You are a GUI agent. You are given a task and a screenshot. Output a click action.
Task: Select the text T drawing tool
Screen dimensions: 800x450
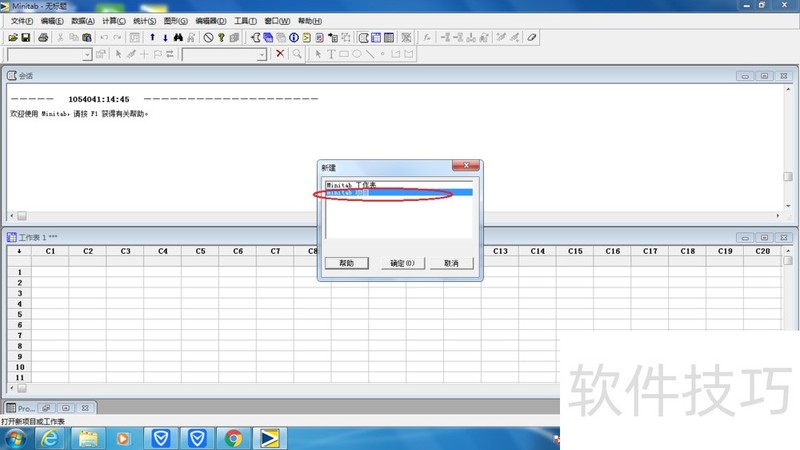click(331, 54)
